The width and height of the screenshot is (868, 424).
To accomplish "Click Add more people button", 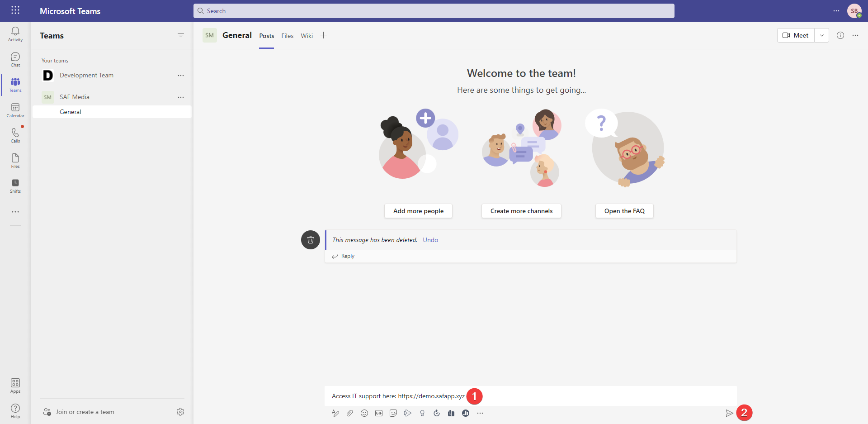I will click(x=418, y=211).
